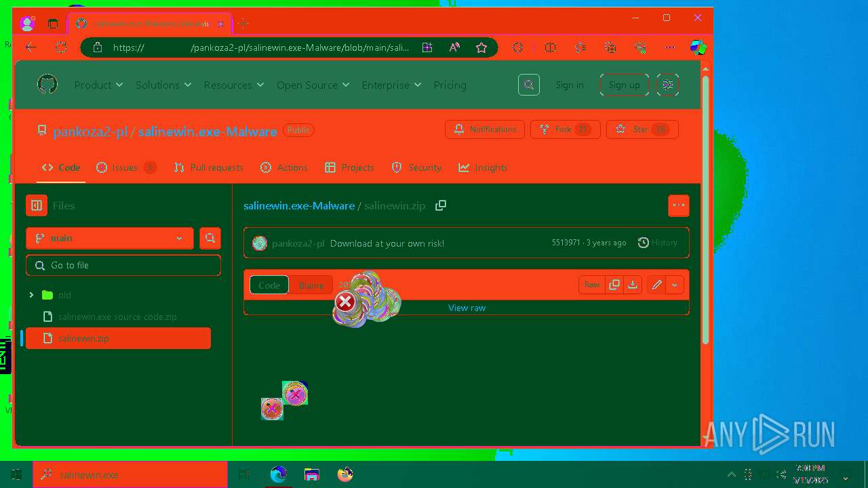Open a new browser tab with plus

pos(243,24)
